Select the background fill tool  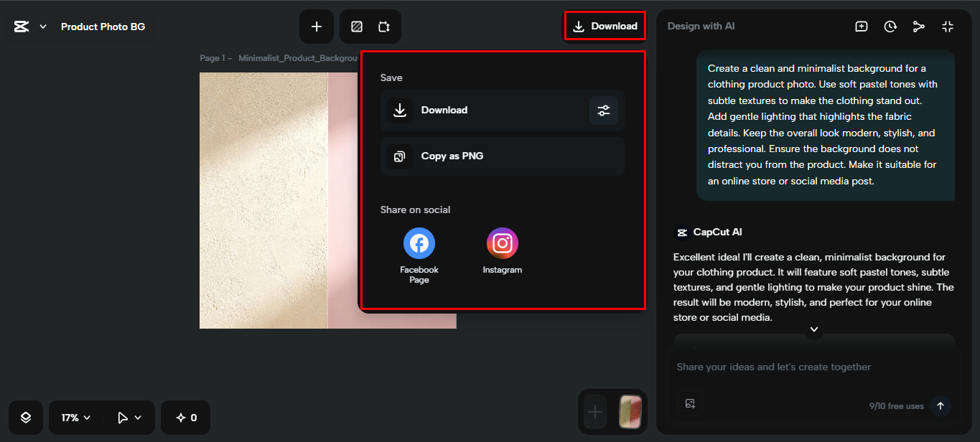356,27
